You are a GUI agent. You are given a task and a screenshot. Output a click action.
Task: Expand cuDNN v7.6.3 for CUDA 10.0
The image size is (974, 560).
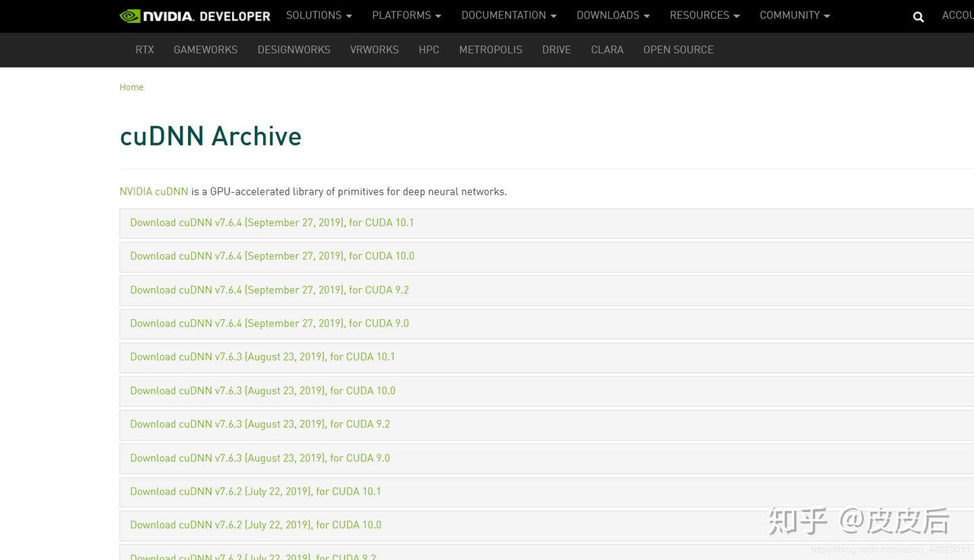[x=262, y=391]
